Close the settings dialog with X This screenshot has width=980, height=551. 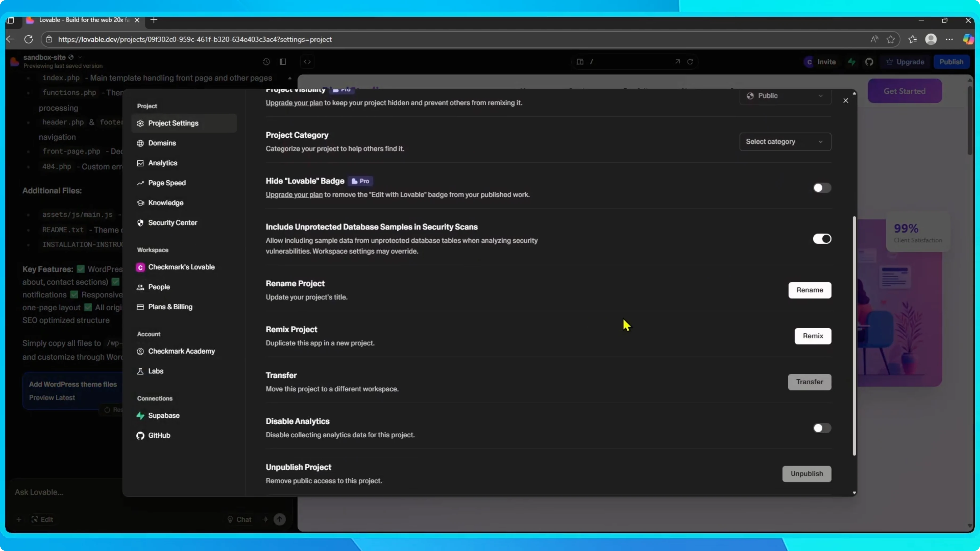(845, 100)
